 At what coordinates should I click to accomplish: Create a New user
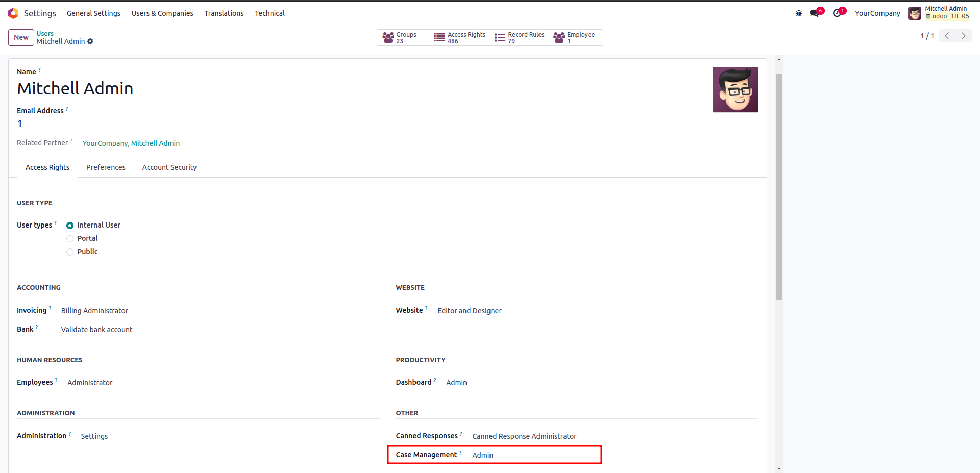click(21, 37)
